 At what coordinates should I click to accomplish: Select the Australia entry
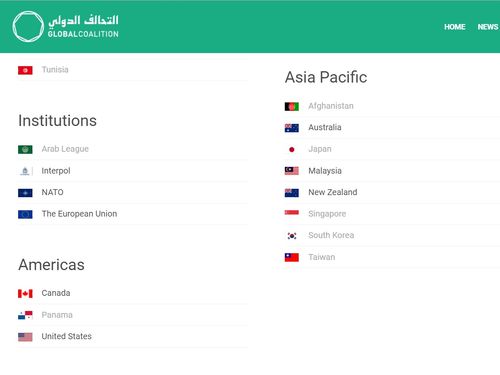pos(325,127)
